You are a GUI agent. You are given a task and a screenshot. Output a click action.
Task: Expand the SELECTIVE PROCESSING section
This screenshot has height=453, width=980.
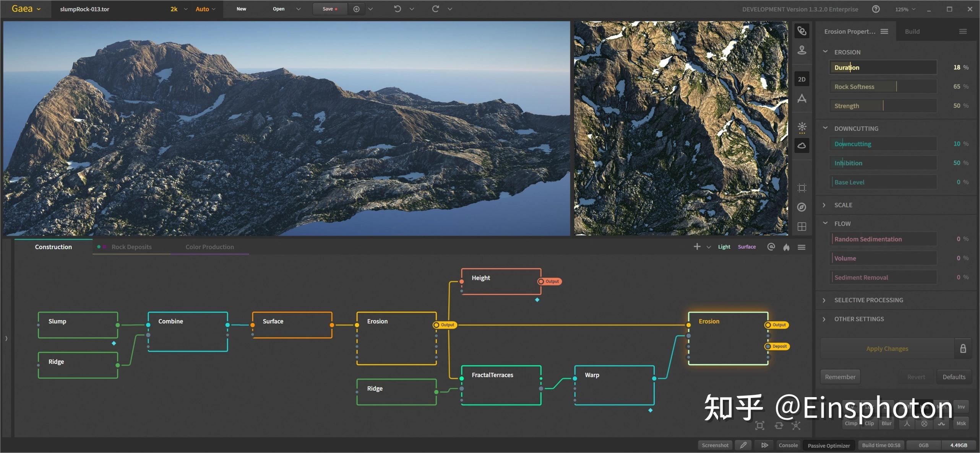point(868,300)
